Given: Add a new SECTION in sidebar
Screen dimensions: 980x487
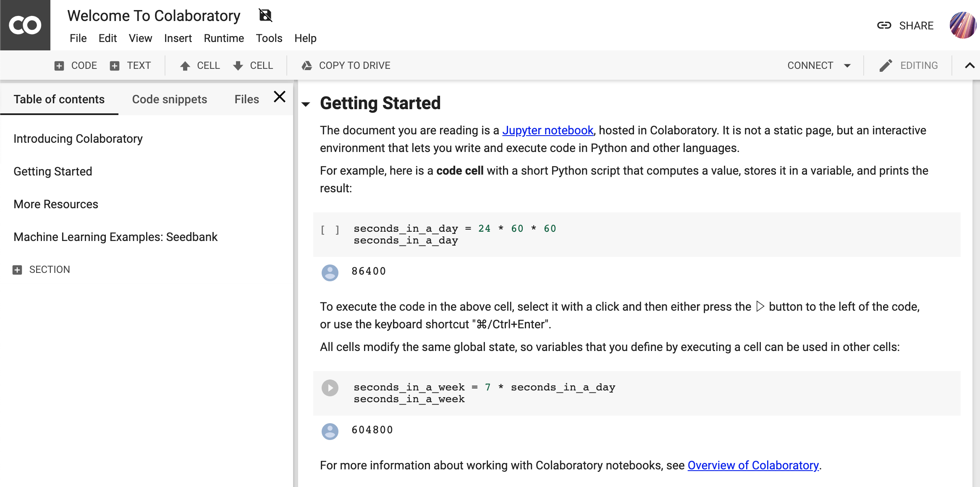Looking at the screenshot, I should tap(42, 270).
